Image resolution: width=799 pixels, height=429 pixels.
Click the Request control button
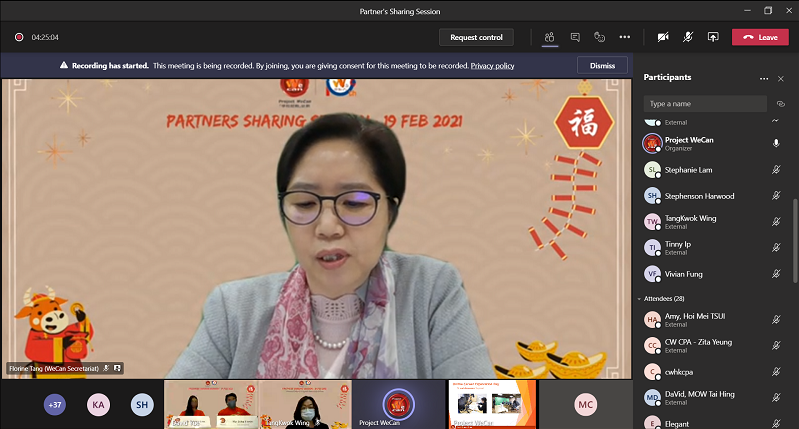point(476,37)
